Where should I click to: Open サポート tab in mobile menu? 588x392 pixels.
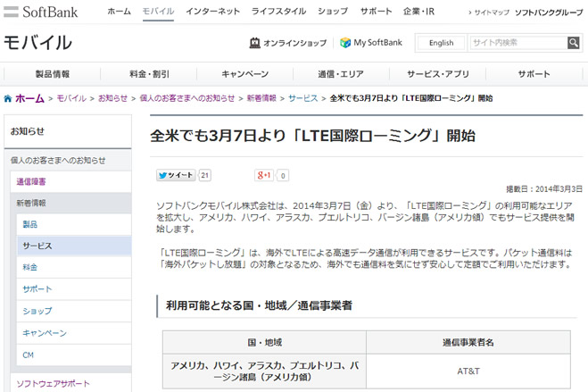click(x=534, y=74)
